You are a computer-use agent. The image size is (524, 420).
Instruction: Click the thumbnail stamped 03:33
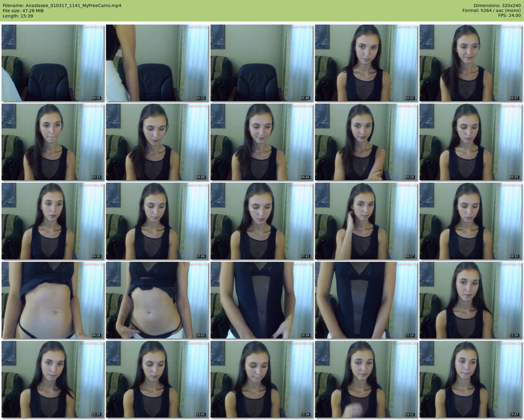[x=53, y=142]
